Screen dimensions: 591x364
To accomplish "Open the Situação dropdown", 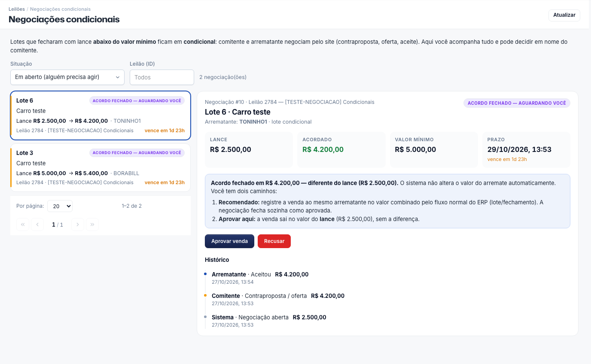I will tap(67, 77).
